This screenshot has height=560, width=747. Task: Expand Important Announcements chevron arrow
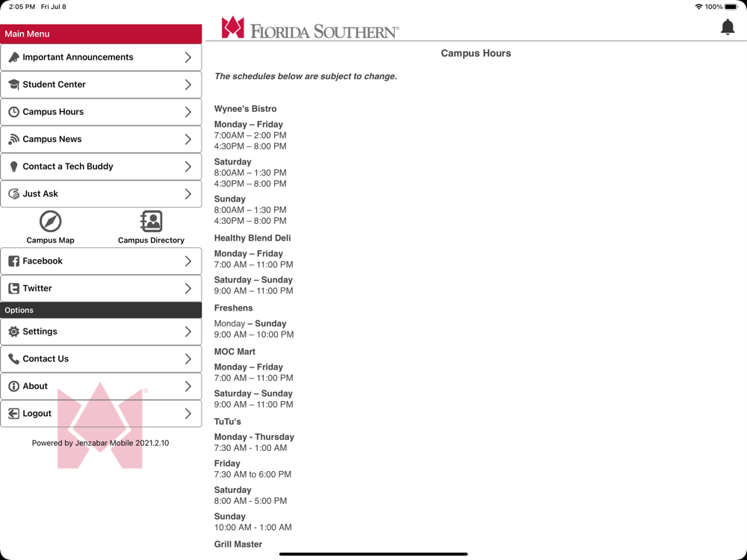188,57
